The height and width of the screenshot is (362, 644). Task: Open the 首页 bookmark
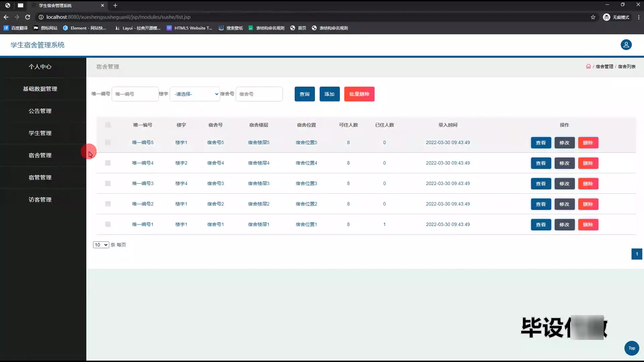coord(298,28)
